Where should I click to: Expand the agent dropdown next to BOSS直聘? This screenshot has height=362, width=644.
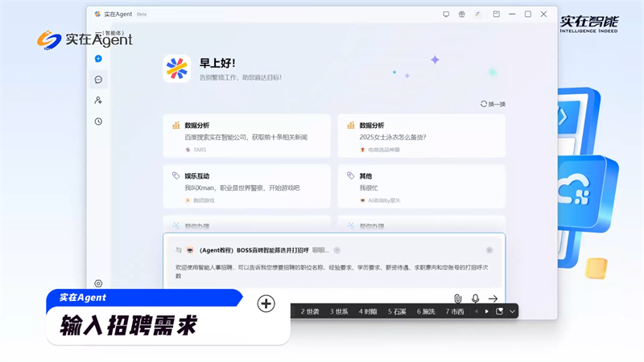point(337,250)
